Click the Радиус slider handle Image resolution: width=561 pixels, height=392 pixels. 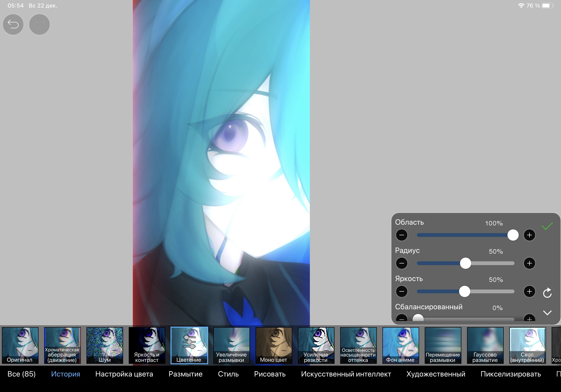pyautogui.click(x=465, y=263)
